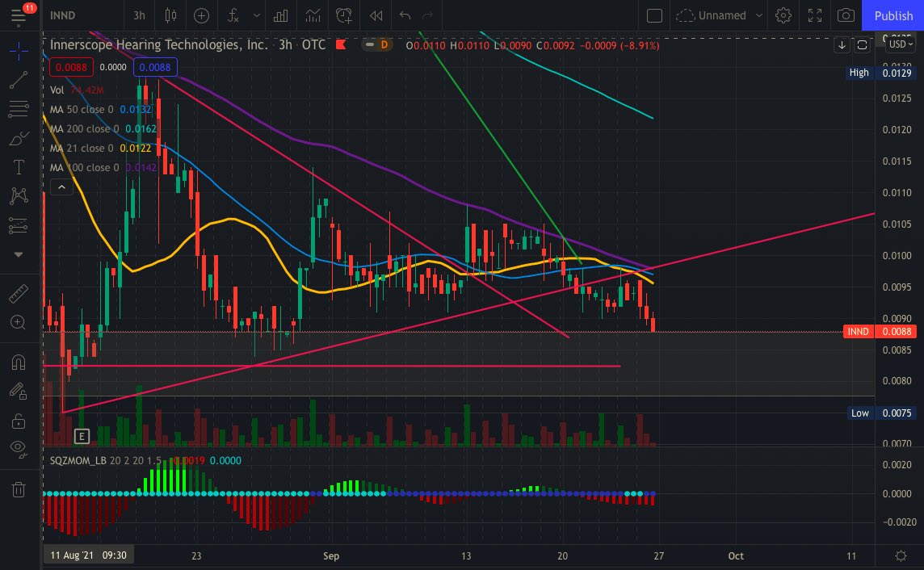Click the 11 Aug '21 09:30 date label

[x=88, y=555]
